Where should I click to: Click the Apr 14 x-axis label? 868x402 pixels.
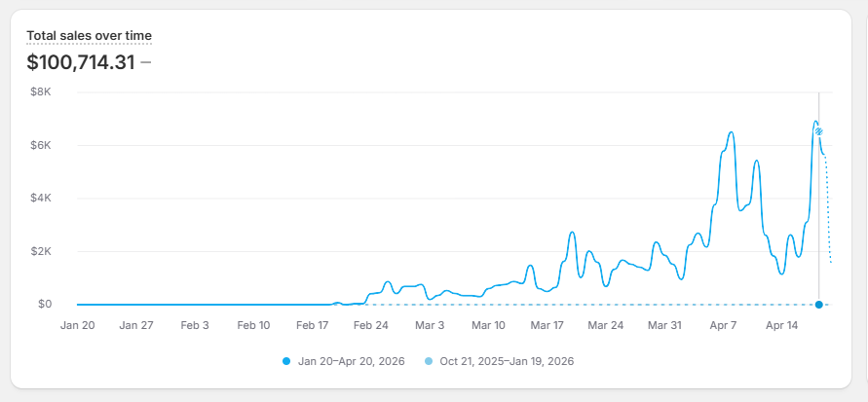781,326
